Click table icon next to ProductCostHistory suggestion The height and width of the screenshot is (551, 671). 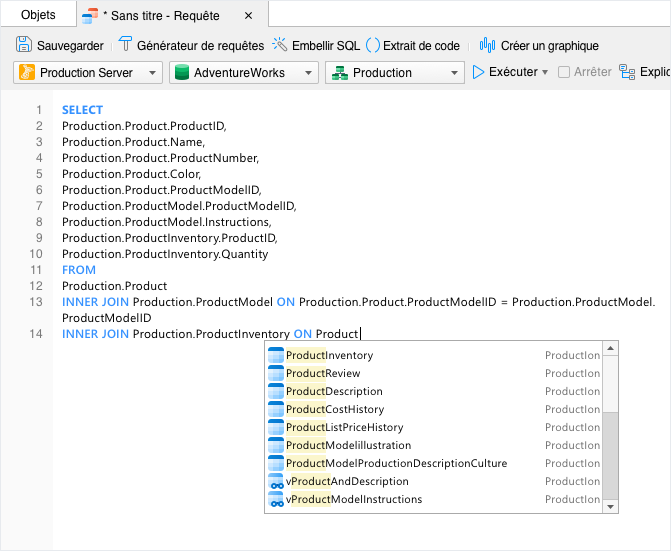coord(276,409)
